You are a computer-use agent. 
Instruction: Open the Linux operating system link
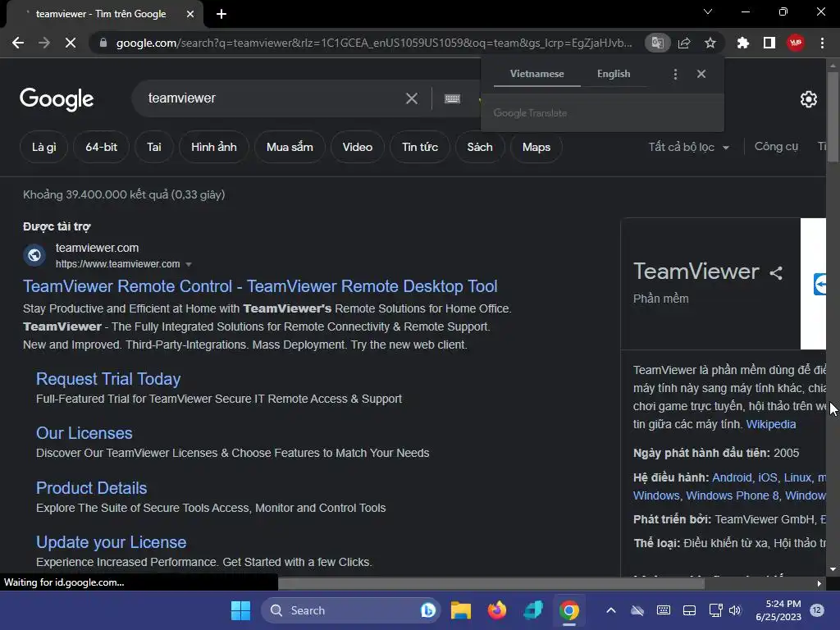[797, 477]
